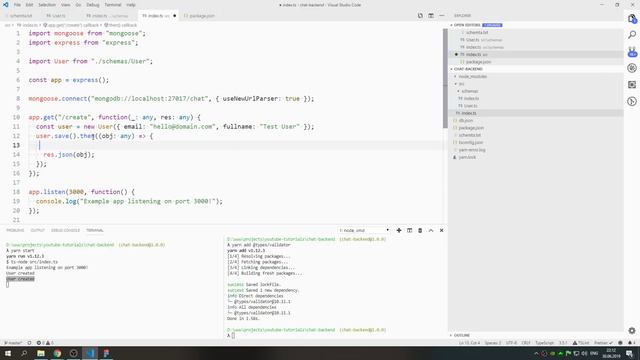Collapse the schemas folder in the explorer
Image resolution: width=640 pixels, height=360 pixels.
(x=469, y=91)
